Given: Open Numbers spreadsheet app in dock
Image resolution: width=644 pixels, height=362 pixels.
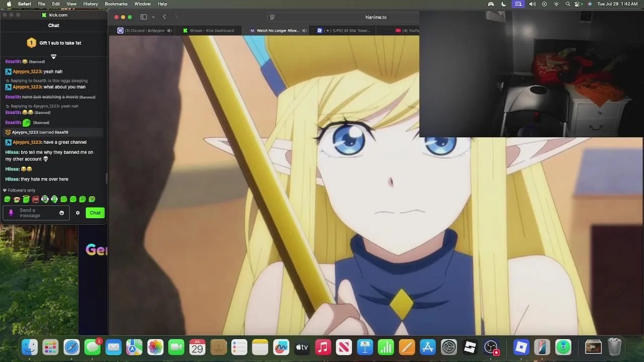Looking at the screenshot, I should point(386,347).
